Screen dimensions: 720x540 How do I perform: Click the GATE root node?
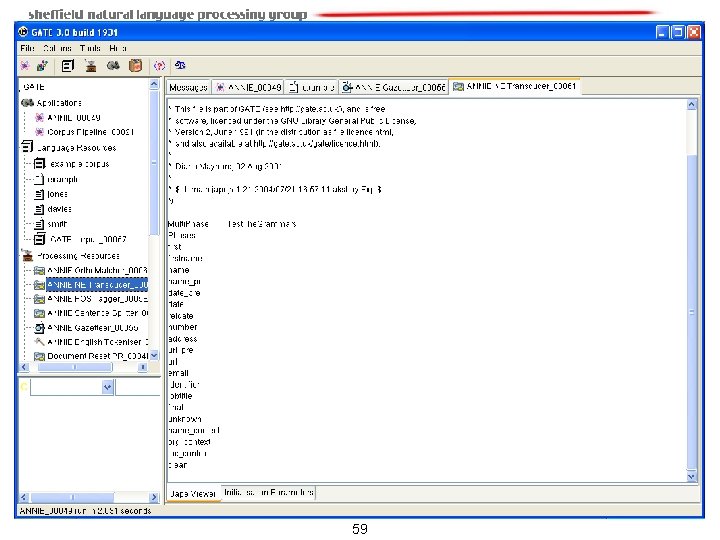pos(34,87)
